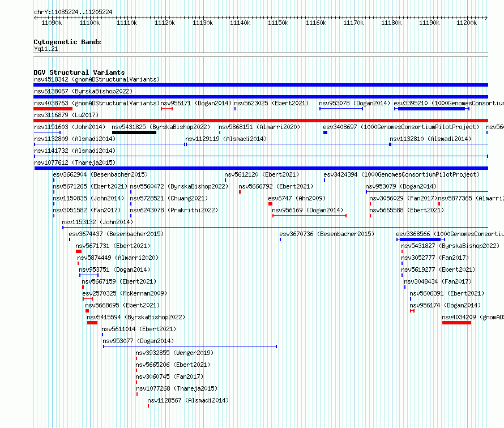Open nsv5623025 (Ebert2021) label
Image resolution: width=504 pixels, height=428 pixels.
pyautogui.click(x=271, y=103)
